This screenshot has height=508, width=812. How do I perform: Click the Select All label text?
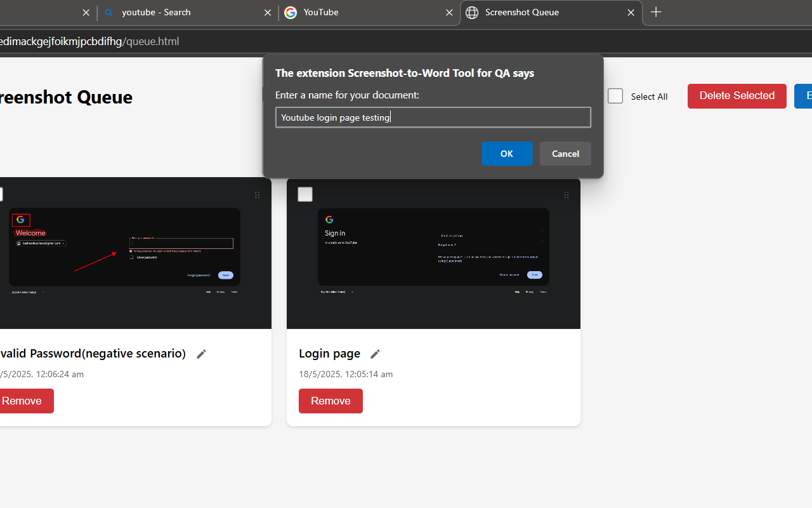tap(649, 97)
